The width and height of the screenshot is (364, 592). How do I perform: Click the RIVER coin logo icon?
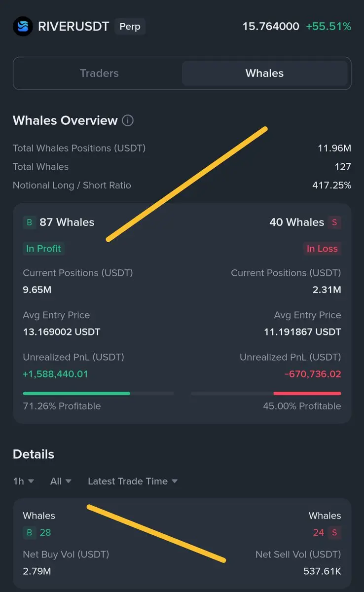[23, 26]
